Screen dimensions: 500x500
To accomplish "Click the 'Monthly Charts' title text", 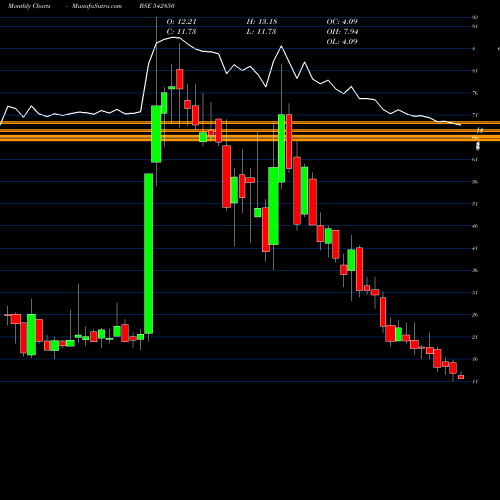I will [29, 6].
